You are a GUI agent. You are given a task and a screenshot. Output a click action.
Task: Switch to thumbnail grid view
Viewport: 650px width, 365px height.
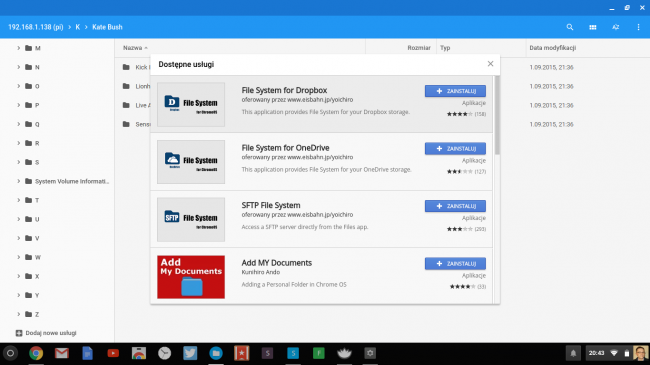point(593,27)
